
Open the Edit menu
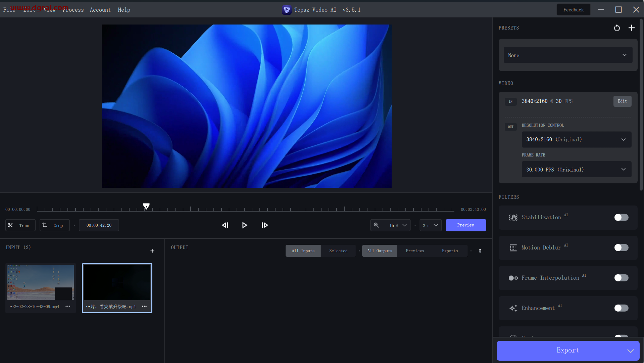pyautogui.click(x=30, y=10)
